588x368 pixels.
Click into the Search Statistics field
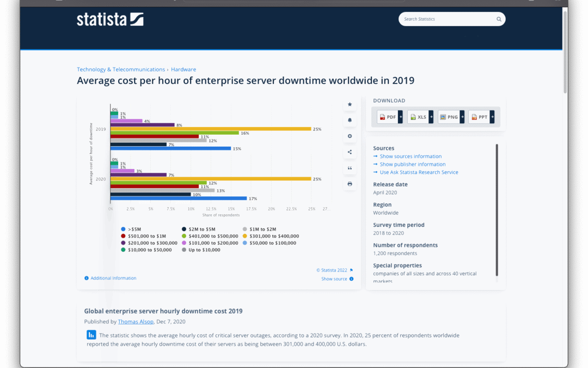446,19
